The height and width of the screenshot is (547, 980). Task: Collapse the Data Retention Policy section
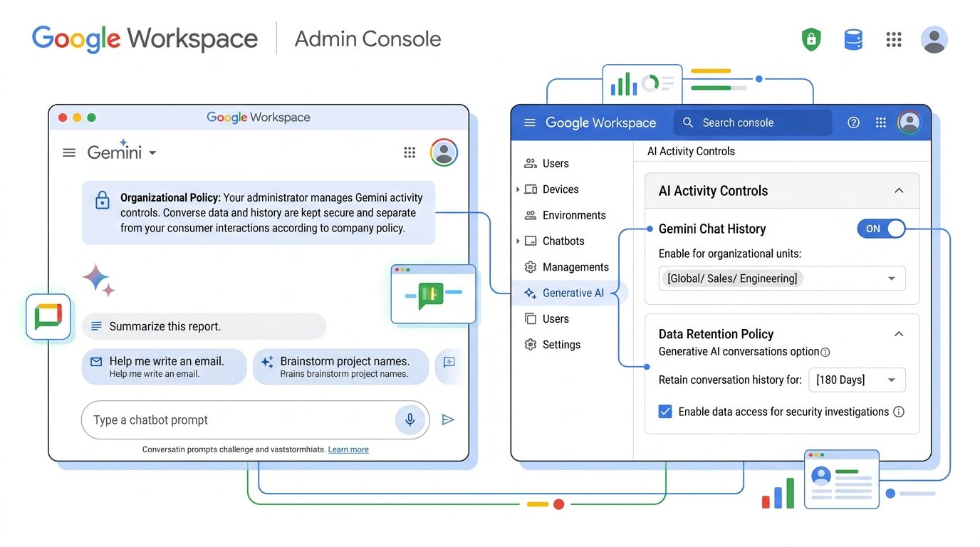pos(899,334)
